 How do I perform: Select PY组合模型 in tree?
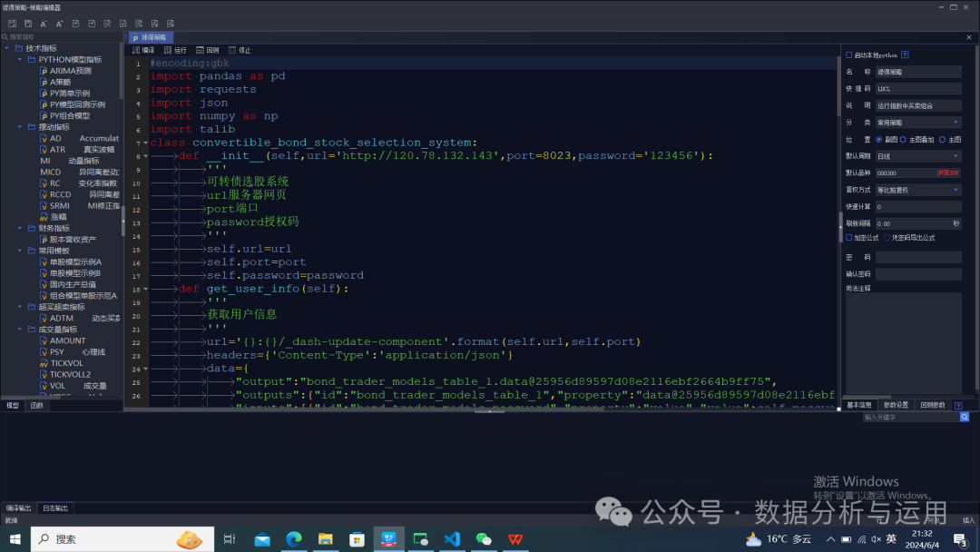[x=70, y=115]
